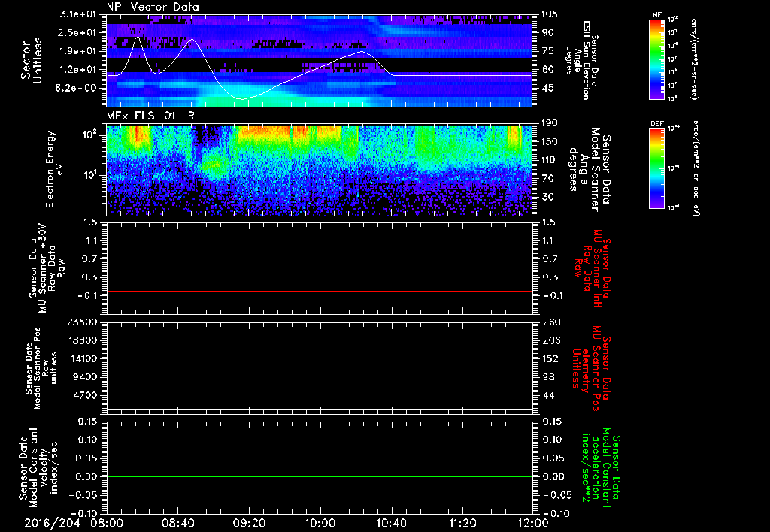Click the 14100 scanner position tick
Viewport: 770px width, 532px height.
(83, 358)
